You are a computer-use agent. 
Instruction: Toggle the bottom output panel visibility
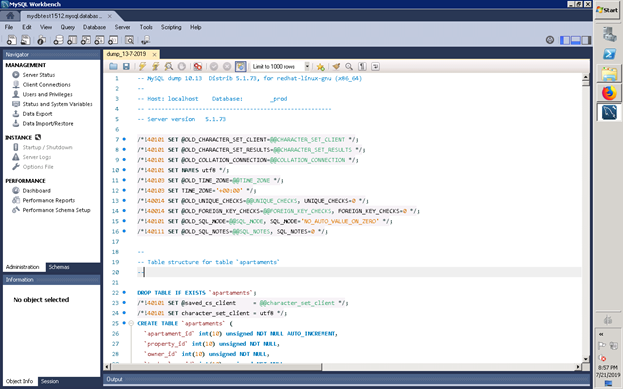(575, 40)
